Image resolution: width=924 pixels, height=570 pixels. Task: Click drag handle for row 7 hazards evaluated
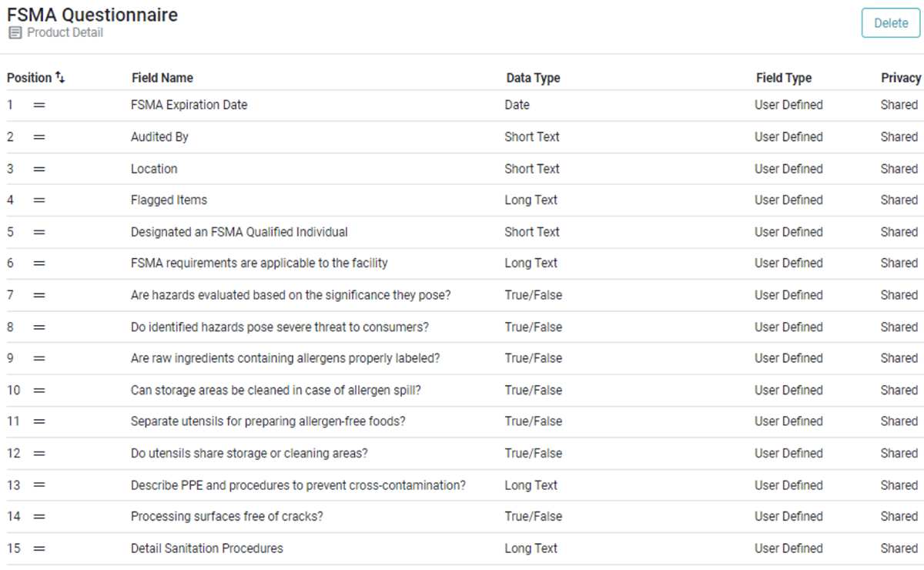(x=39, y=295)
